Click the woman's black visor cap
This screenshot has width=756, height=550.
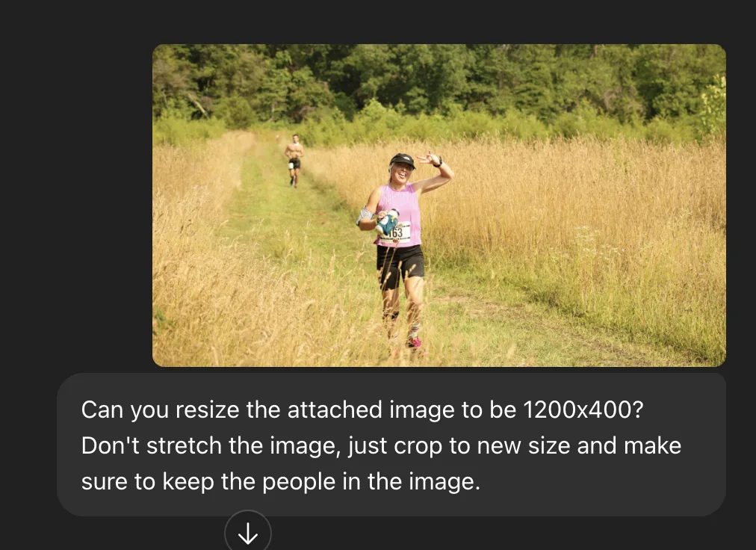tap(403, 160)
